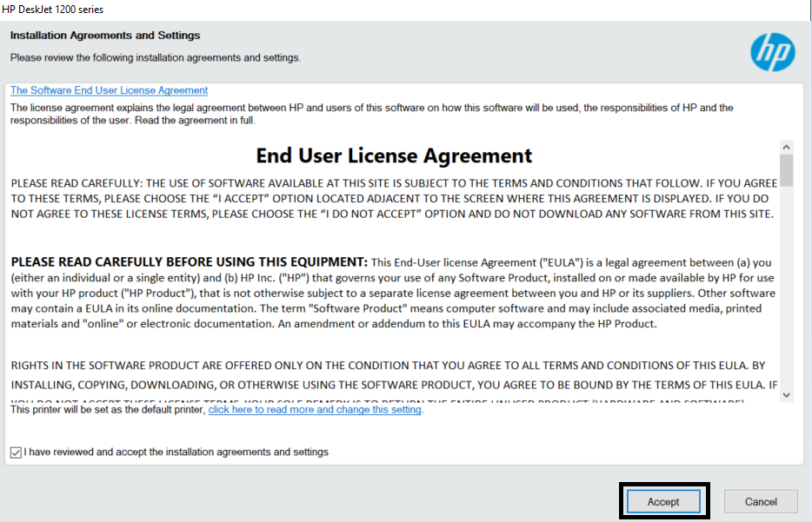
Task: Click the Accept button
Action: pos(663,501)
